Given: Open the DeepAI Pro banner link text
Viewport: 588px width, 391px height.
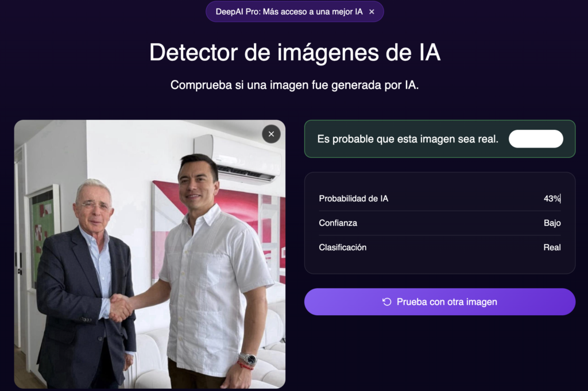Looking at the screenshot, I should [289, 12].
